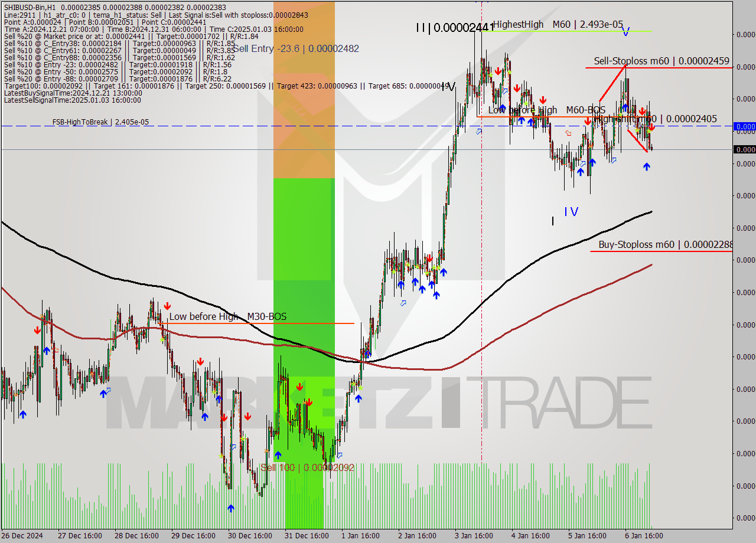This screenshot has width=756, height=543.
Task: Click the '5 Jan 16:00' time label
Action: (587, 536)
